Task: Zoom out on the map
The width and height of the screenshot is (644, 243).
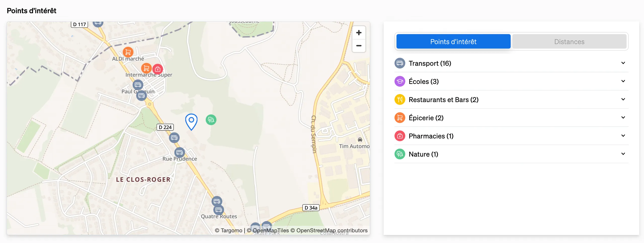Action: 359,46
